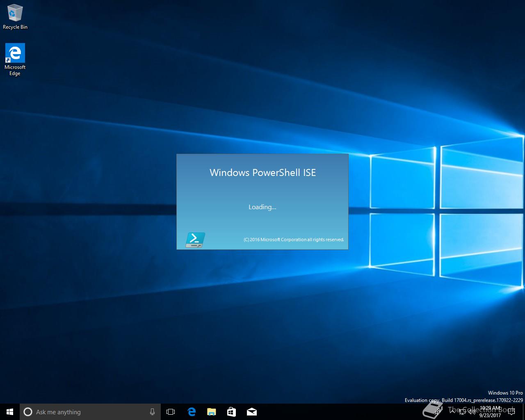
Task: Select the Microsoft Edge desktop shortcut
Action: tap(15, 60)
